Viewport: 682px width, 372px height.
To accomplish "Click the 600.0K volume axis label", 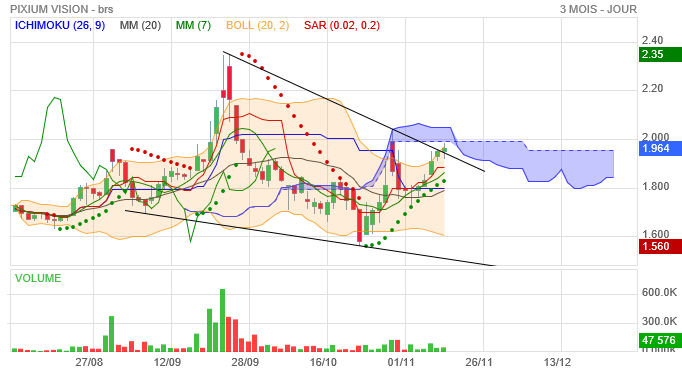I will click(x=659, y=292).
